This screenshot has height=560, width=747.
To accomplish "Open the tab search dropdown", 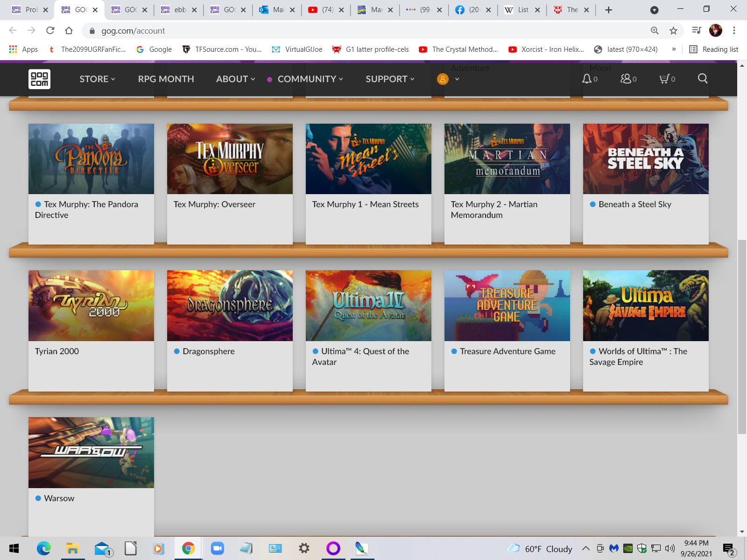I will (654, 10).
